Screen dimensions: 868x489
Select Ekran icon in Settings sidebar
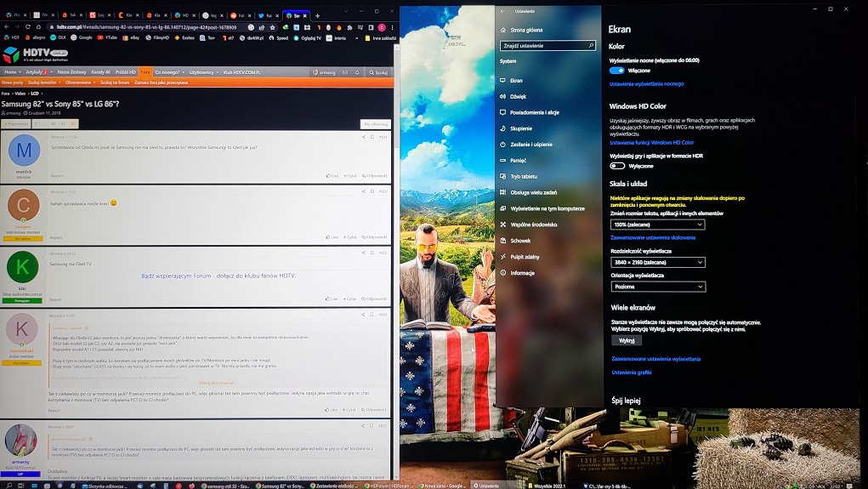click(502, 80)
